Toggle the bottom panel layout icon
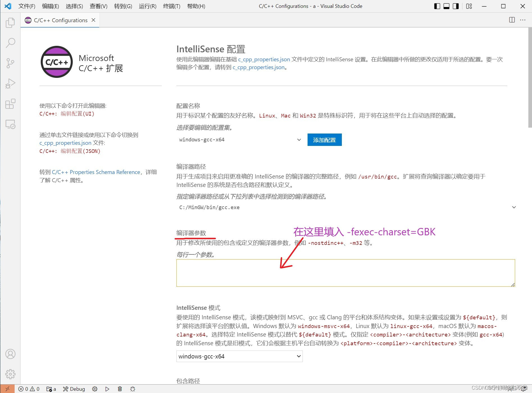Image resolution: width=532 pixels, height=393 pixels. (x=446, y=6)
